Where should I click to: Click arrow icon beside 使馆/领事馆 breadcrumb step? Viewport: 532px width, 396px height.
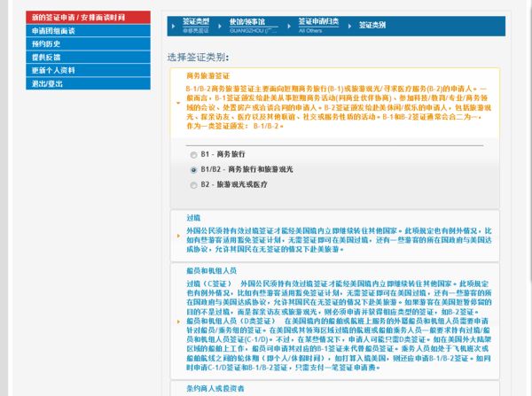point(222,27)
